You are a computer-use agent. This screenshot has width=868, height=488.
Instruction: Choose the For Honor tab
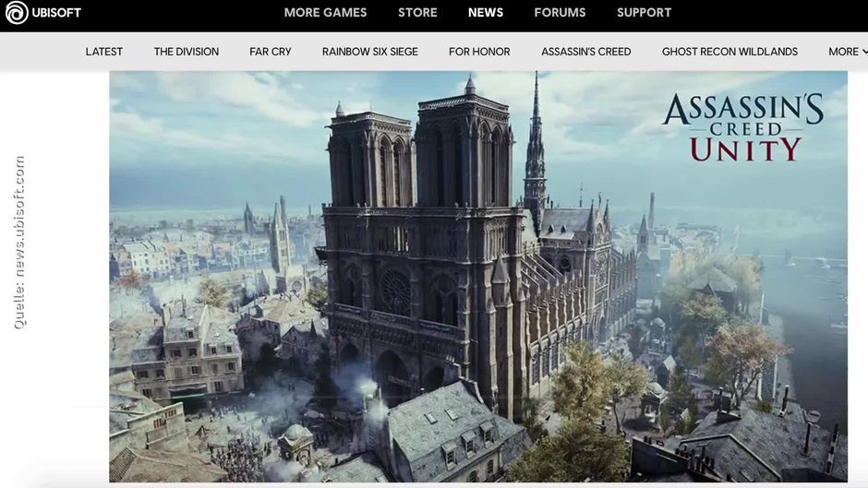click(x=479, y=52)
